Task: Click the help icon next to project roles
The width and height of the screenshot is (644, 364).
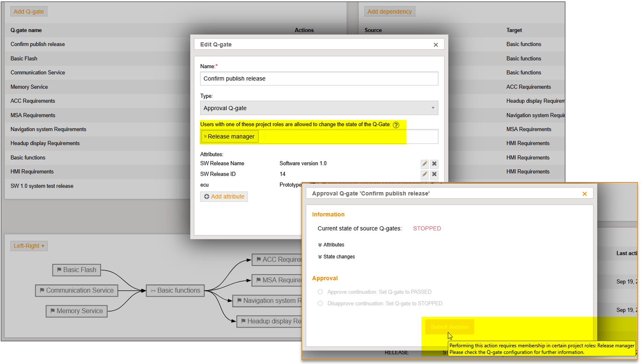Action: (x=396, y=125)
